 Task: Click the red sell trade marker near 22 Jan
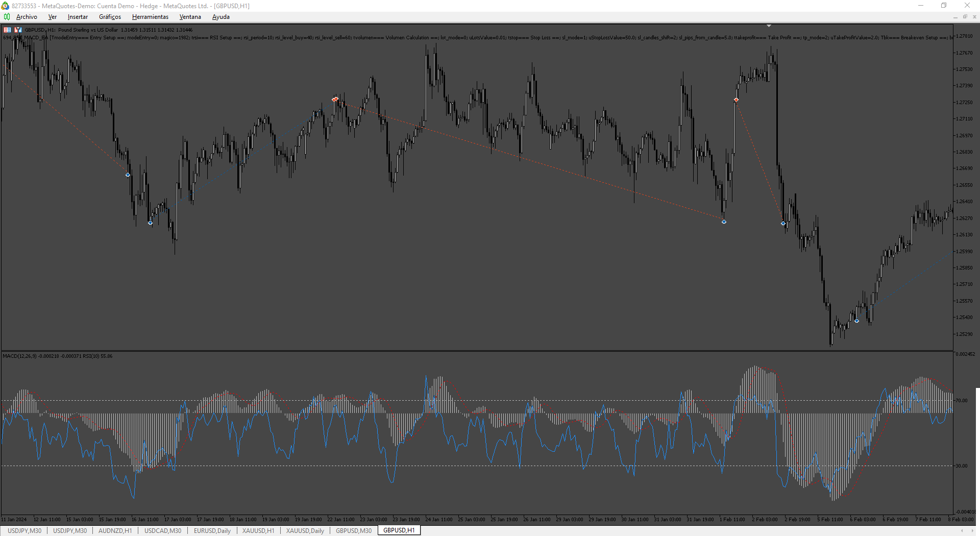pyautogui.click(x=335, y=99)
